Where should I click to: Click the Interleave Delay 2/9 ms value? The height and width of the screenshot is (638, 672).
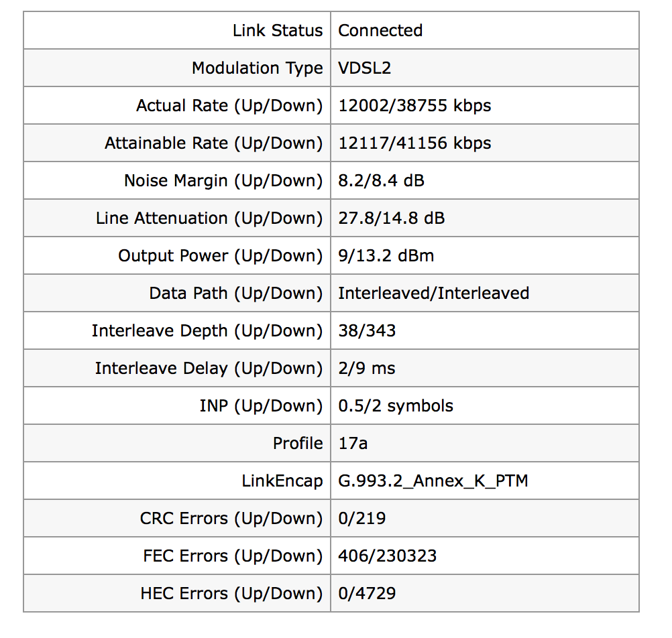[x=366, y=369]
